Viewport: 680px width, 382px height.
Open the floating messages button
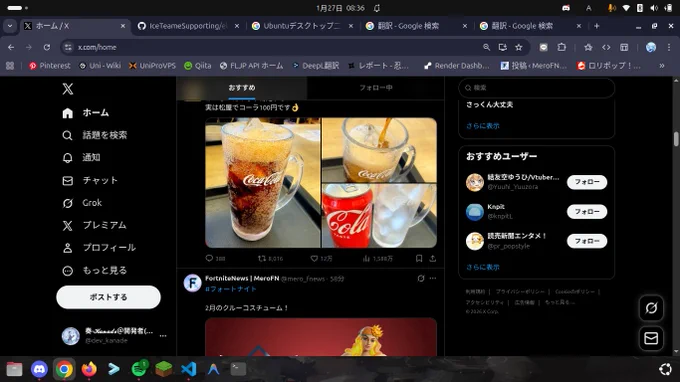(x=651, y=338)
